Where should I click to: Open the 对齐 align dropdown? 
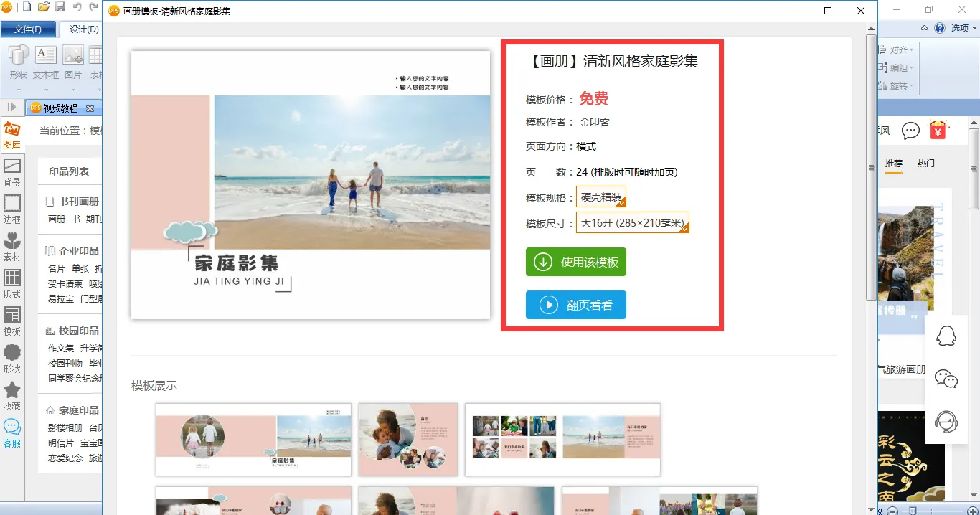pos(897,50)
